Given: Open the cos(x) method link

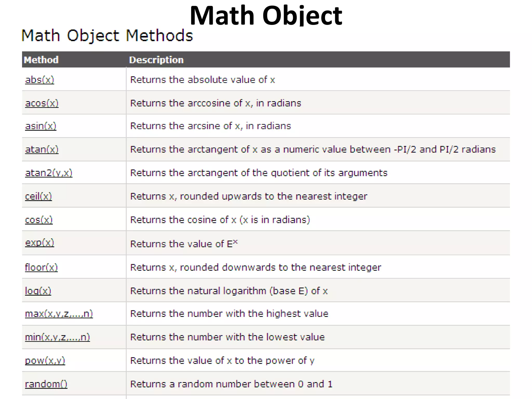Looking at the screenshot, I should pyautogui.click(x=39, y=220).
